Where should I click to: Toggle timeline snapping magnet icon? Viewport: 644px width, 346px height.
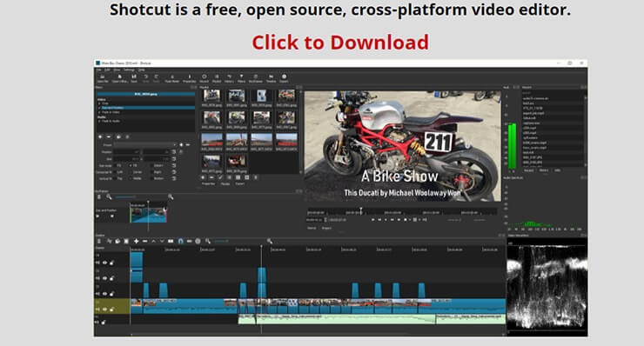pyautogui.click(x=180, y=242)
